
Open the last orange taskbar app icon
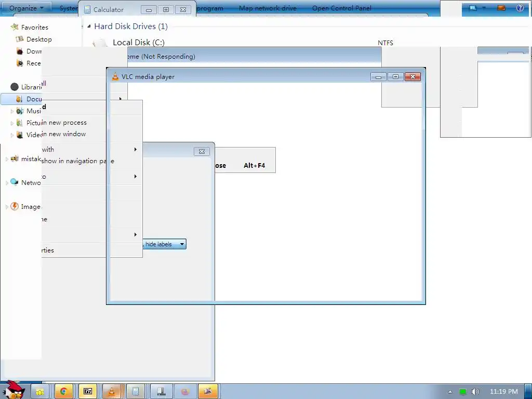click(208, 392)
